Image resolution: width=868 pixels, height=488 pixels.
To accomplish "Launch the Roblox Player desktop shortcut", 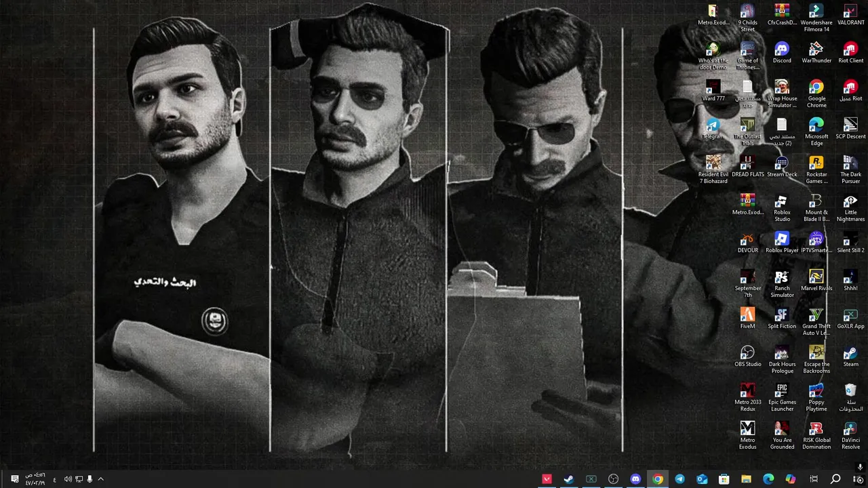I will [782, 243].
